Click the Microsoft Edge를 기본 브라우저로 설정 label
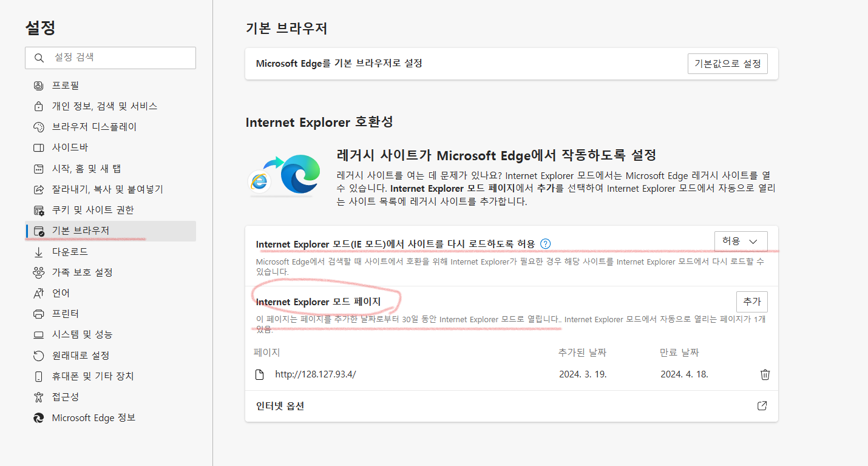The height and width of the screenshot is (466, 868). point(339,64)
